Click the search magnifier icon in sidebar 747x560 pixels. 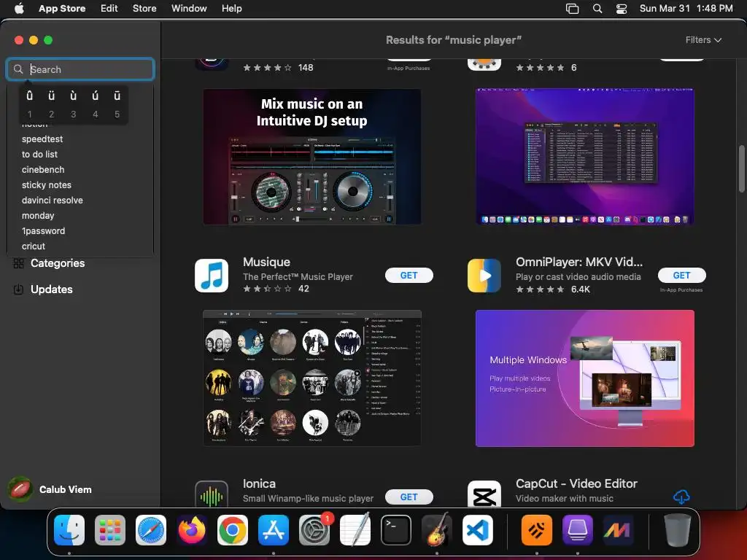click(18, 69)
